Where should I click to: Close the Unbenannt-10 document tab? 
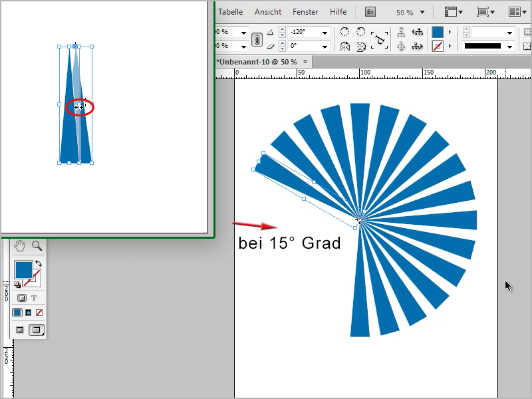click(x=305, y=61)
